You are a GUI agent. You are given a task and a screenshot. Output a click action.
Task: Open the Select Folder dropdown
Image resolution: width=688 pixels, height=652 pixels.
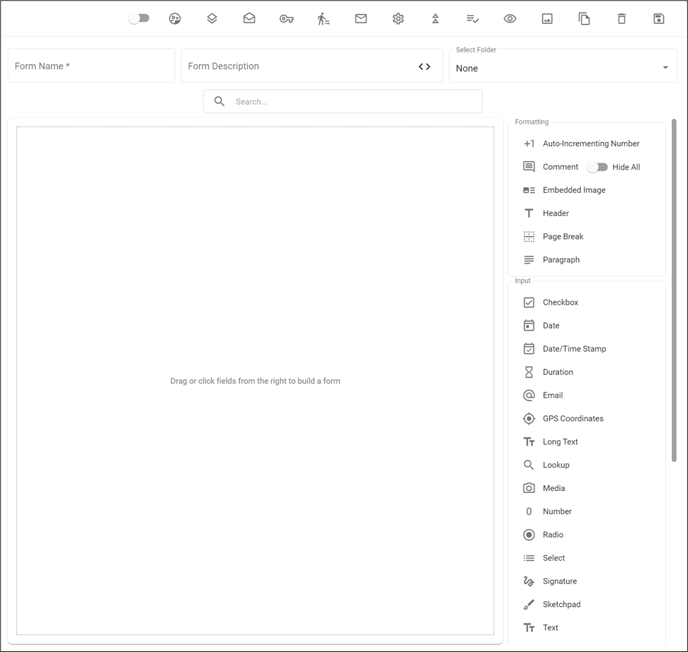[x=563, y=66]
